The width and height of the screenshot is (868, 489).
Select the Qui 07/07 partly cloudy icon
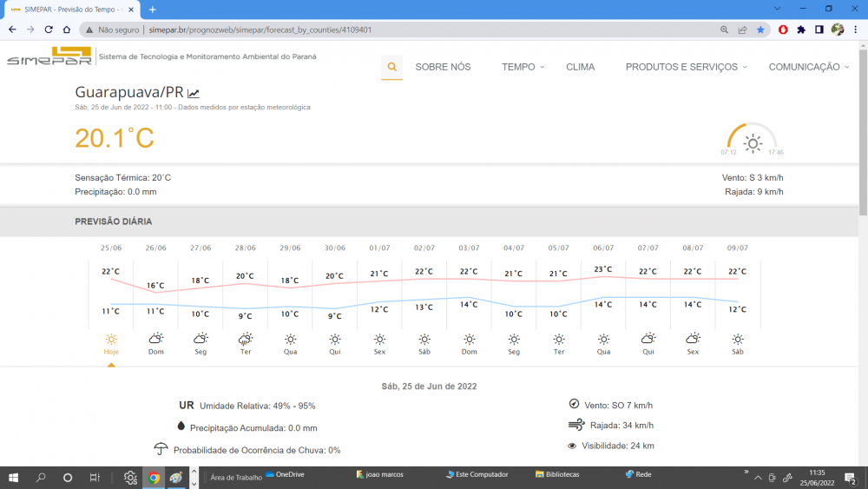(x=648, y=339)
